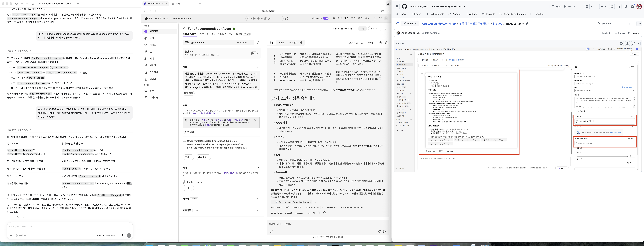Delete the agent response with trash icon
The height and width of the screenshot is (246, 644).
click(x=324, y=213)
